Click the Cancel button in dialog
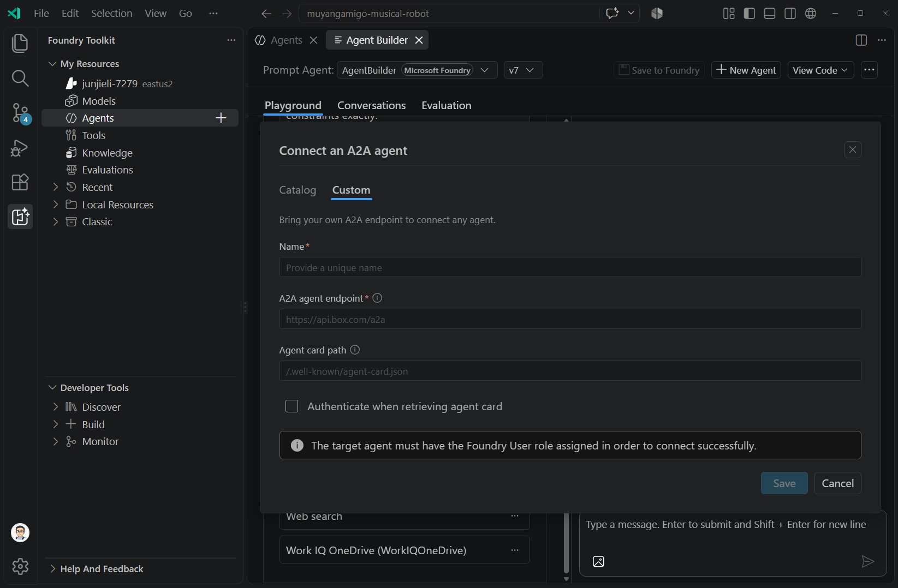Viewport: 898px width, 588px height. coord(838,483)
